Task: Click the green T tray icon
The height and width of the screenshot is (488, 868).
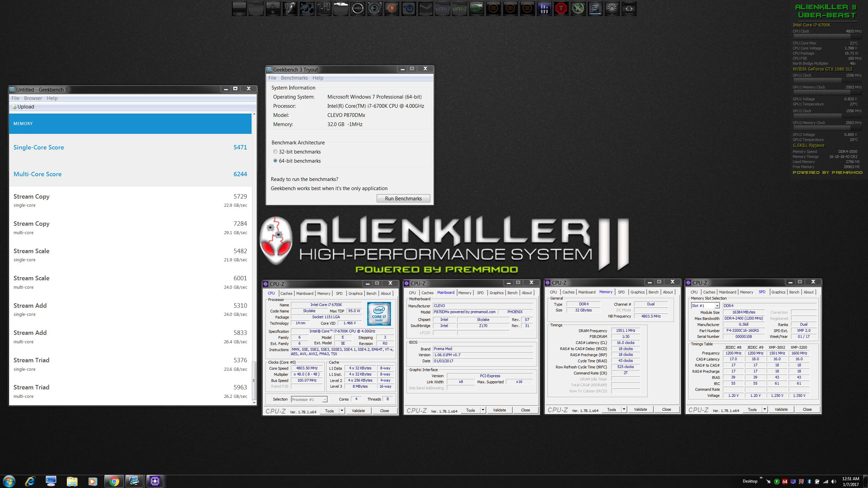Action: (x=777, y=481)
